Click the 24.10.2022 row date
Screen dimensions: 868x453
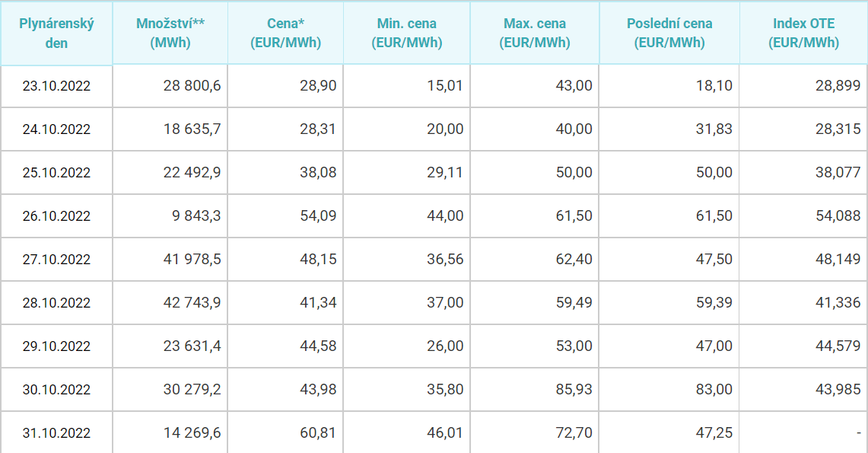56,129
